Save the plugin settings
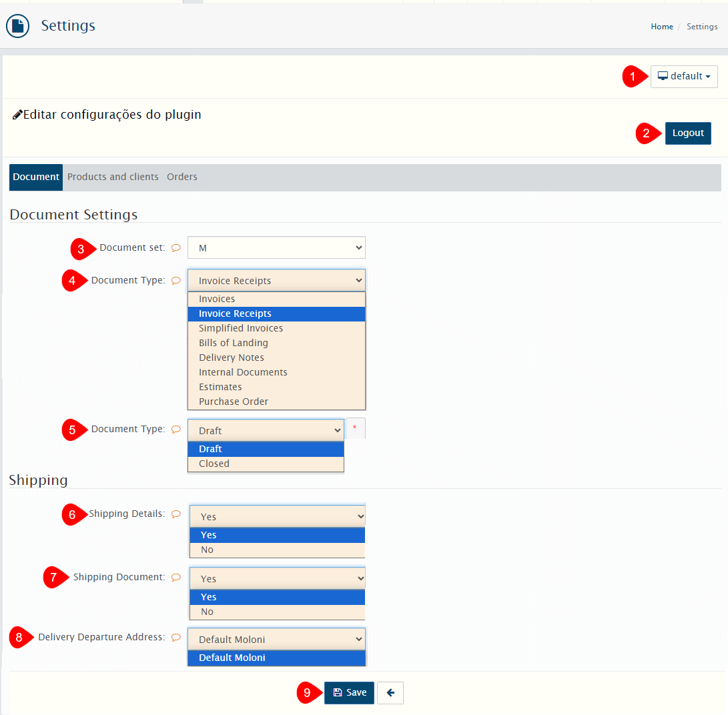 tap(350, 693)
